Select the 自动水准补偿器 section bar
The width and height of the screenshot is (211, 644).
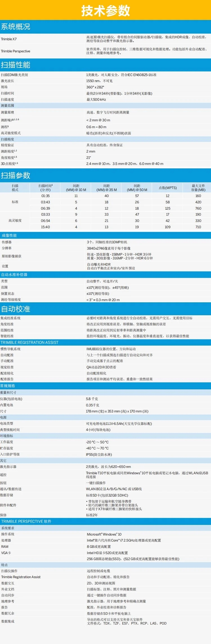coord(105,274)
